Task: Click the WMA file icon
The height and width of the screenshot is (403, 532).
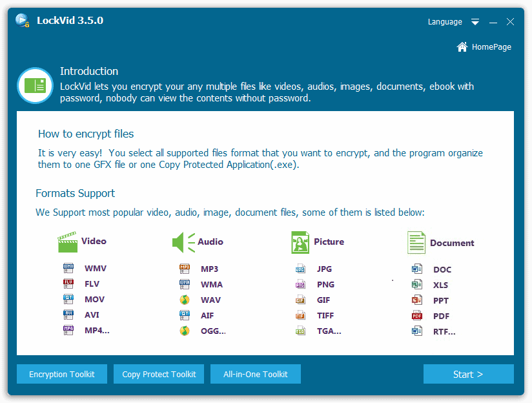Action: point(185,284)
